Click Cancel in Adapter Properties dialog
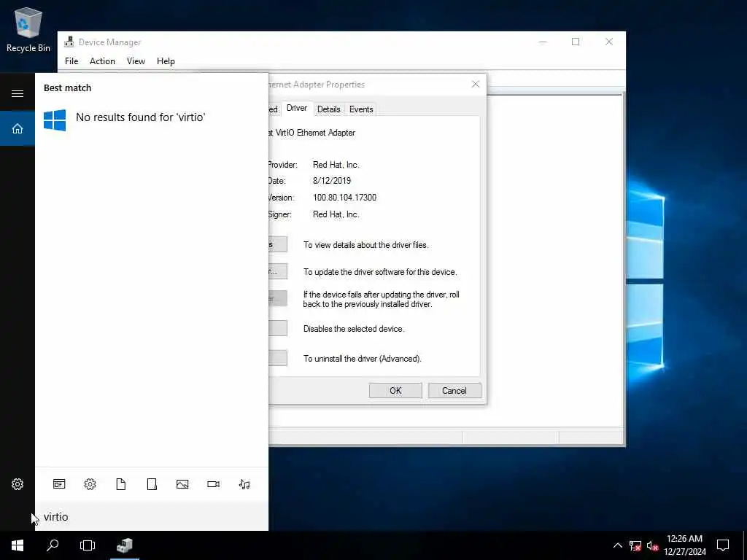Screen dimensions: 747x560 [454, 391]
